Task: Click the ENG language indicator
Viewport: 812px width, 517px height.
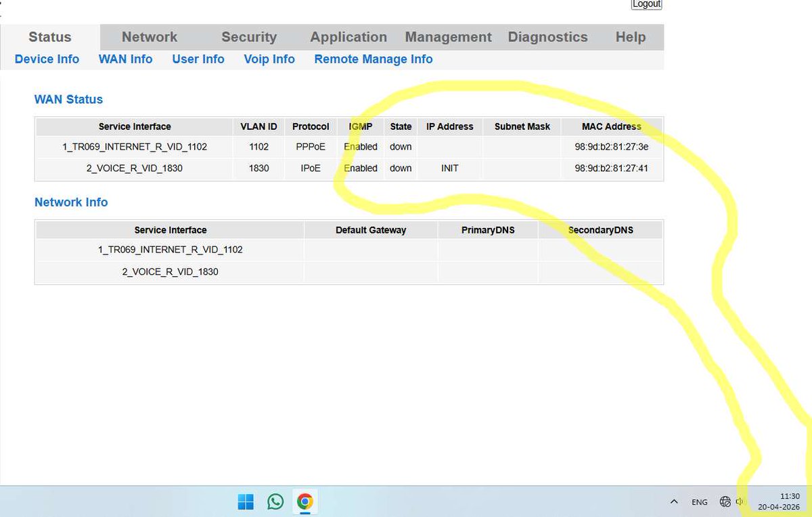Action: click(700, 502)
